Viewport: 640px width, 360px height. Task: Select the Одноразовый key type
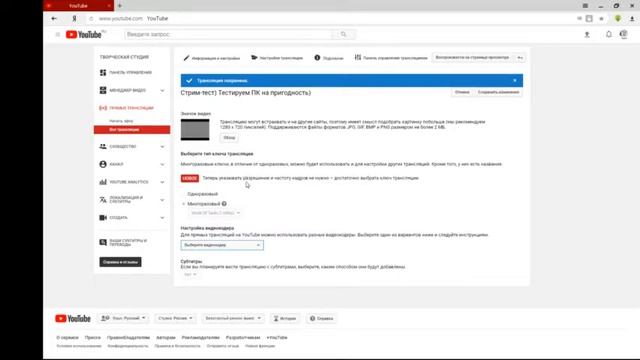[x=202, y=194]
